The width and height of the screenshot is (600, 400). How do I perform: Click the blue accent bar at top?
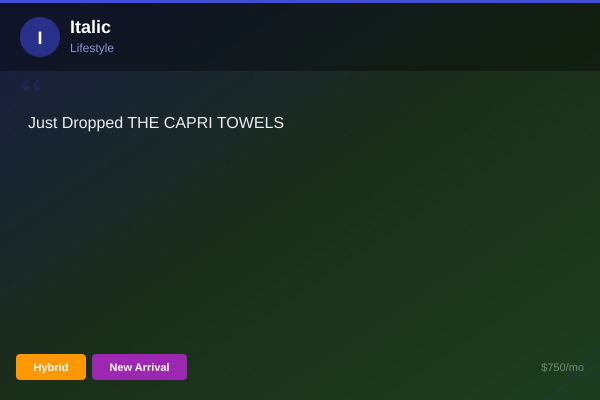point(300,1)
